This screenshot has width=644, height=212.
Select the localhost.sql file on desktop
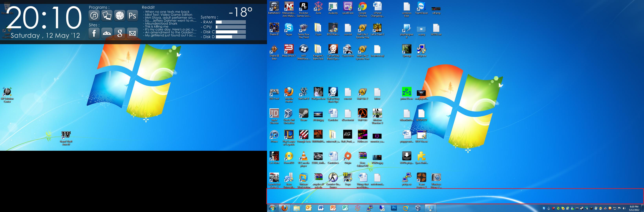[x=377, y=51]
